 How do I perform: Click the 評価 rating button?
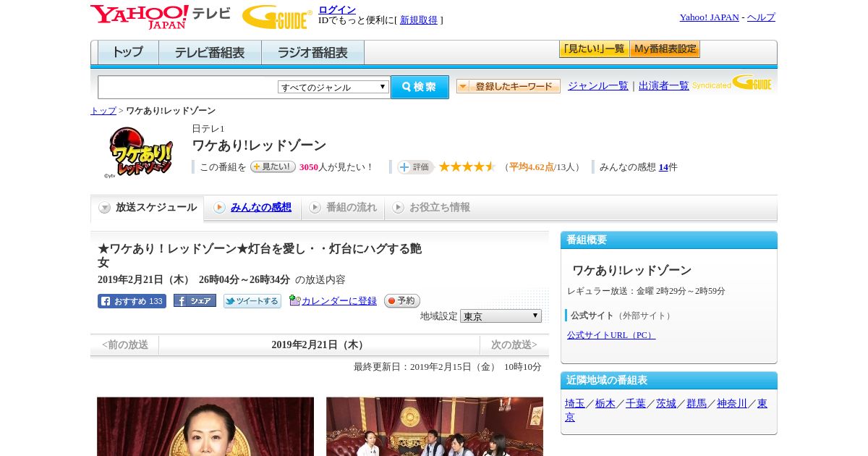pos(415,167)
